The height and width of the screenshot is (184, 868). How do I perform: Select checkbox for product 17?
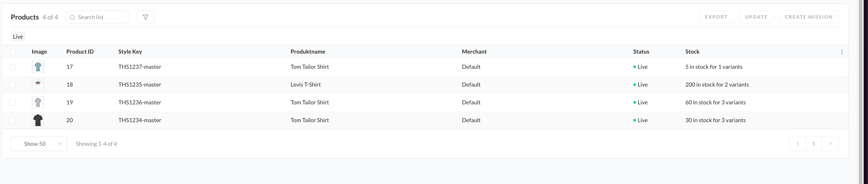(x=13, y=67)
